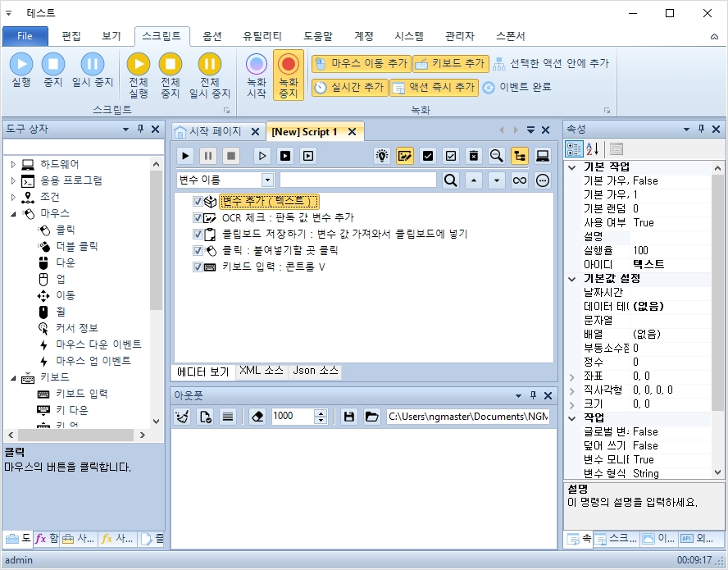The image size is (728, 570).
Task: Click the ellipsis circle icon in search row
Action: pos(542,180)
